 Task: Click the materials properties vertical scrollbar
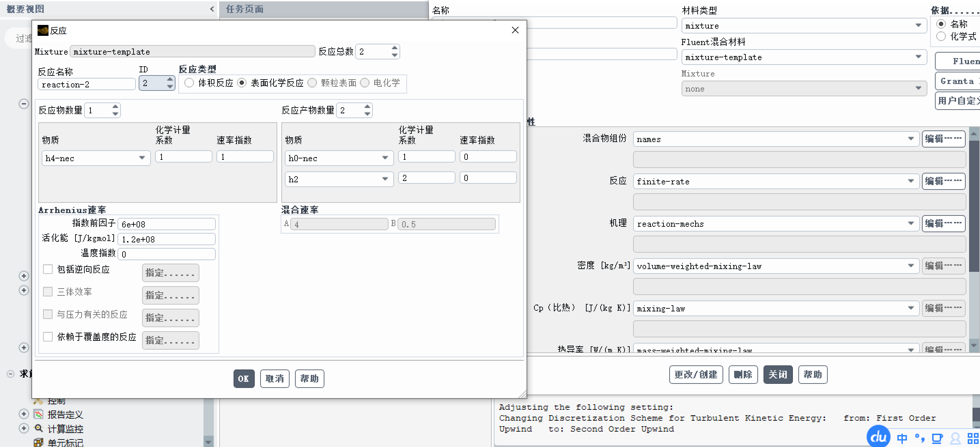[x=974, y=206]
